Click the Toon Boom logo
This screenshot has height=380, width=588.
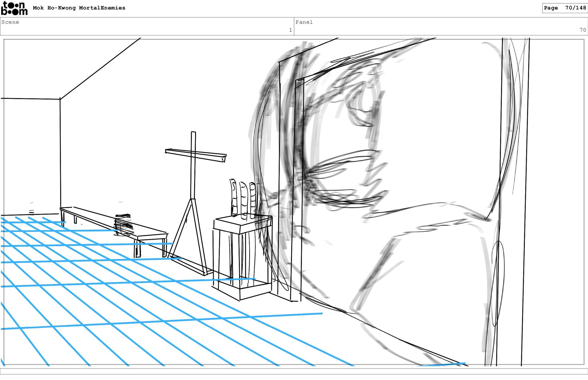(x=14, y=8)
